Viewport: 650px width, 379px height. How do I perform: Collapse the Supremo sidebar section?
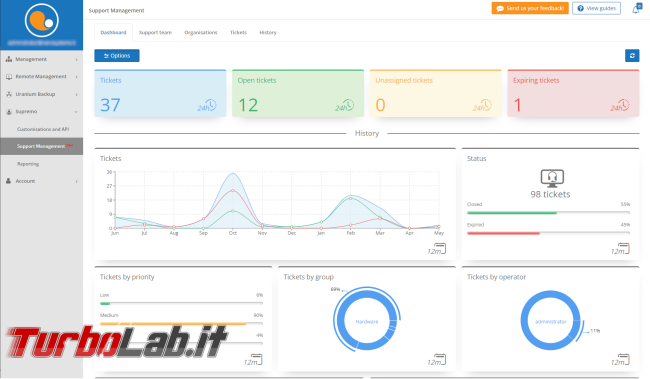[x=41, y=112]
